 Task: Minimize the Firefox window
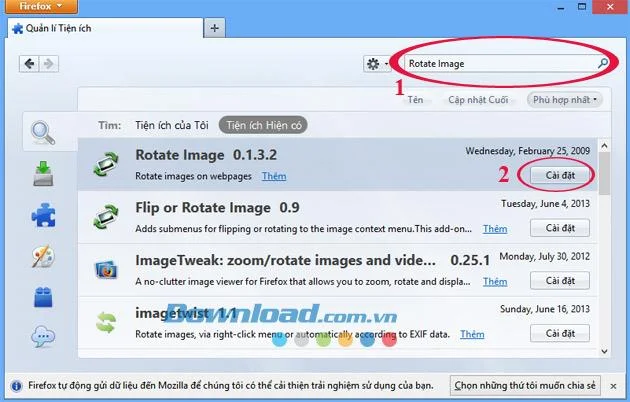(x=561, y=7)
